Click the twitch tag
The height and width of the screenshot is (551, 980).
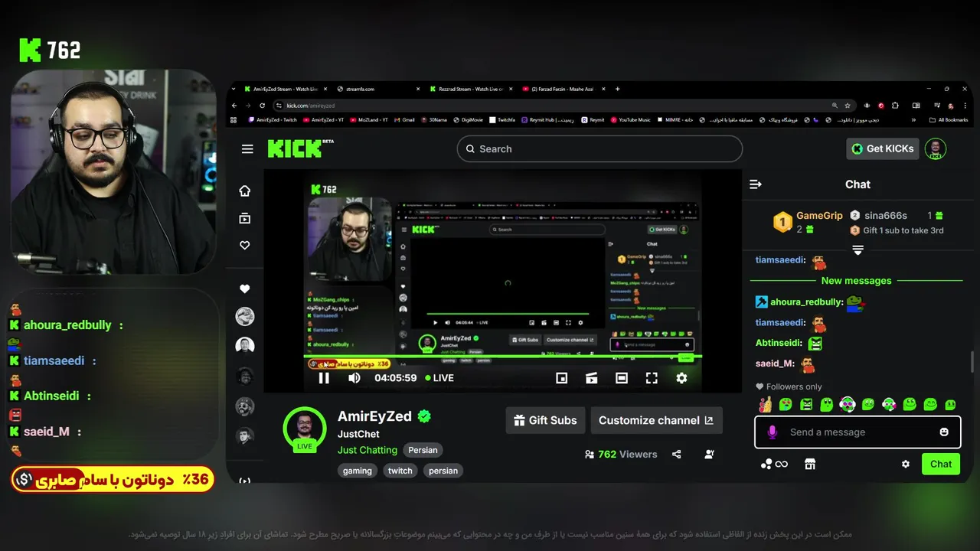(x=400, y=471)
